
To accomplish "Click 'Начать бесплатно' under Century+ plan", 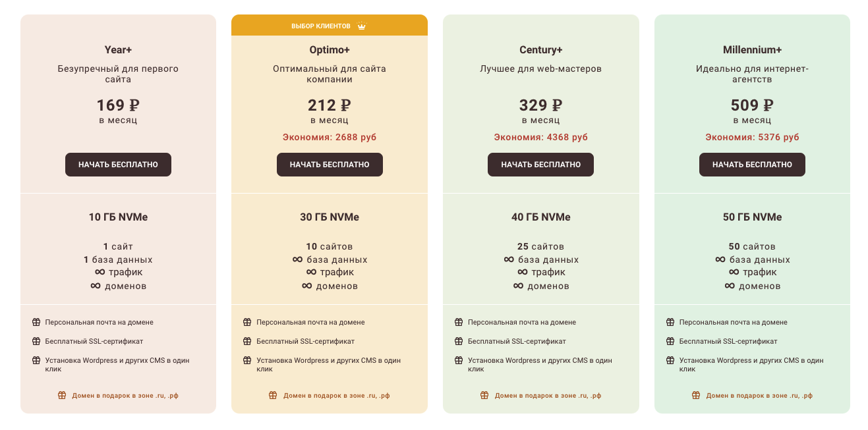I will point(540,165).
